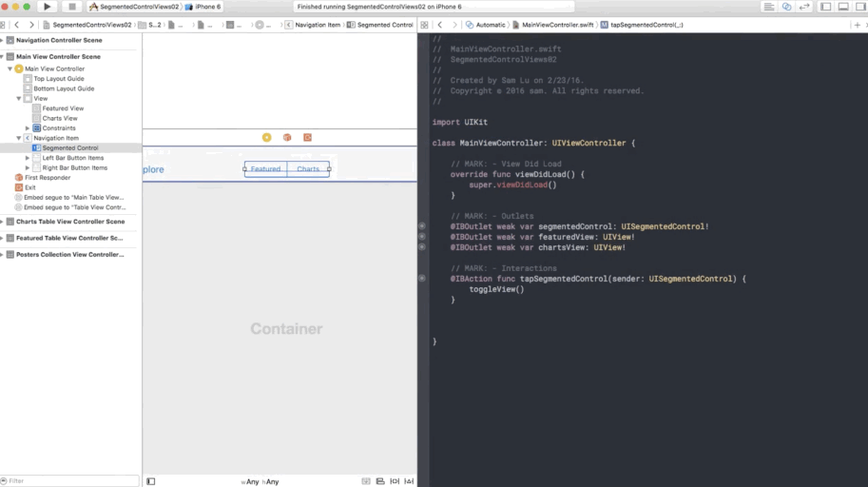868x487 pixels.
Task: Open the Stack button in canvas bar
Action: [x=366, y=481]
